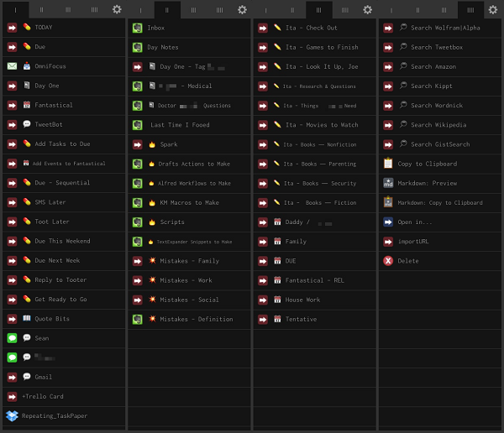Click the red X icon beside Delete
The image size is (504, 433).
[388, 261]
